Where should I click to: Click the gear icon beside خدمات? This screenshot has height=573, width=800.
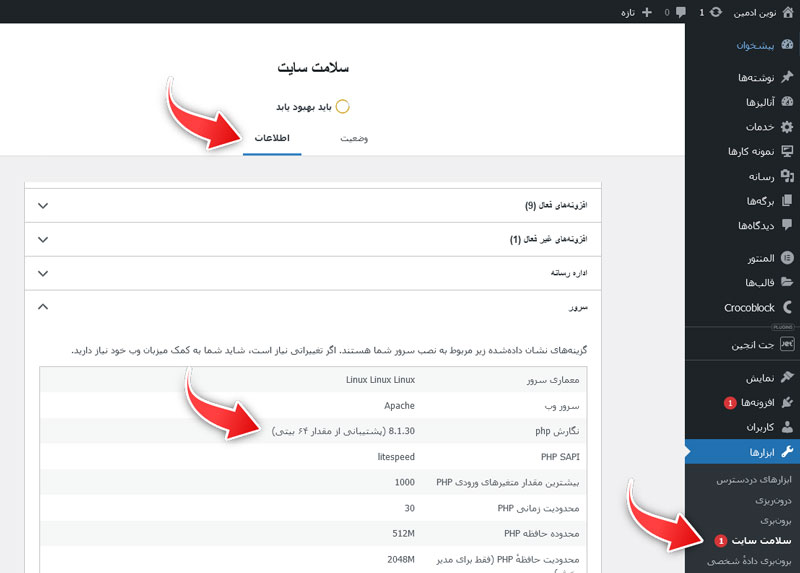point(787,126)
